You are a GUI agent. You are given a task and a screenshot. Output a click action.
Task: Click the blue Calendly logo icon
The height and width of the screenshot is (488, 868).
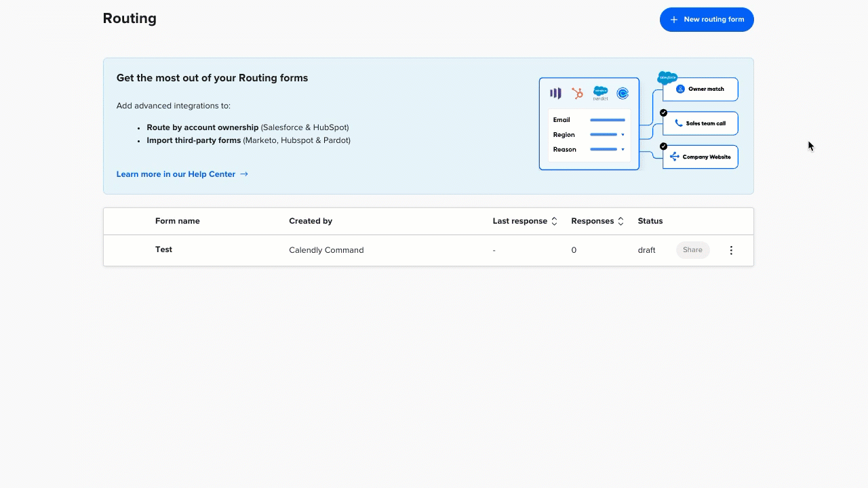[x=623, y=94]
